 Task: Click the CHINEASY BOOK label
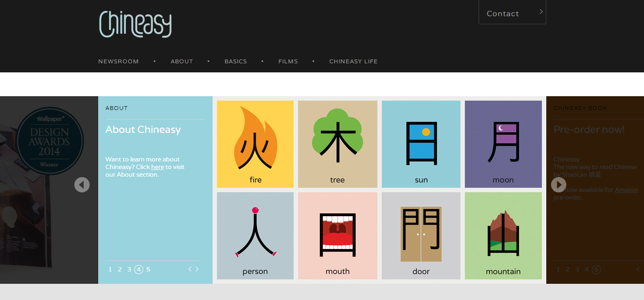[x=580, y=108]
